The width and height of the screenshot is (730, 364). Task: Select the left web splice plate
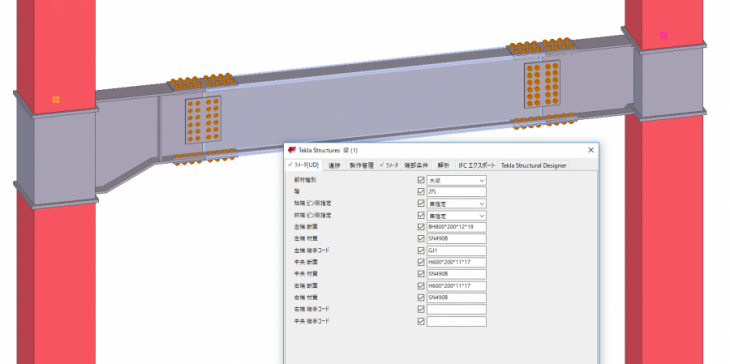point(203,121)
